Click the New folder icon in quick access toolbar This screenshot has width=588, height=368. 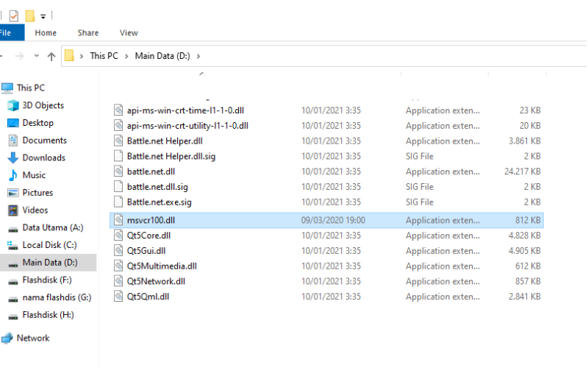pyautogui.click(x=29, y=15)
